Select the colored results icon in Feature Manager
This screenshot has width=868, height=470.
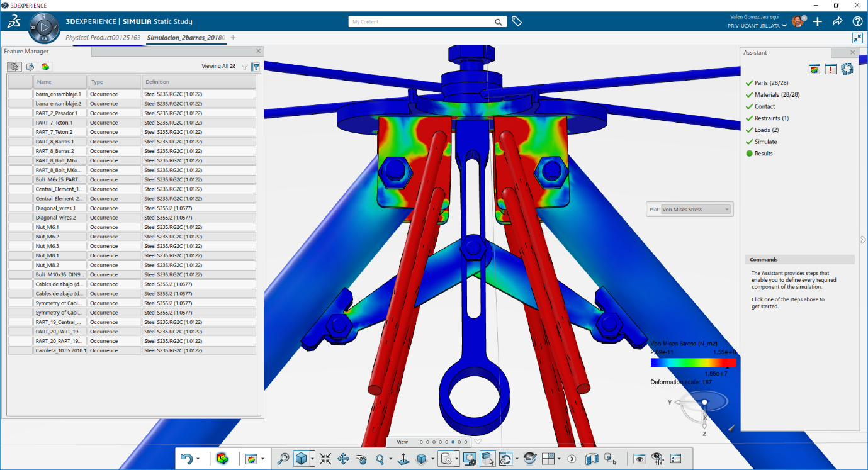pos(45,66)
